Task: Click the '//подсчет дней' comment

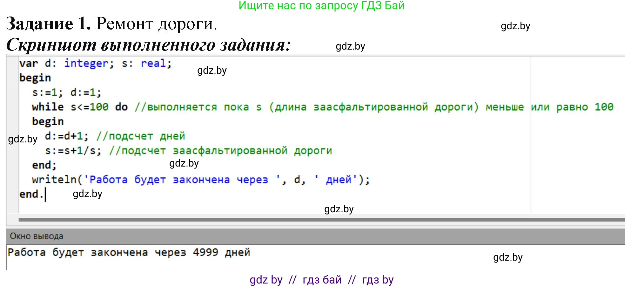Action: [140, 136]
